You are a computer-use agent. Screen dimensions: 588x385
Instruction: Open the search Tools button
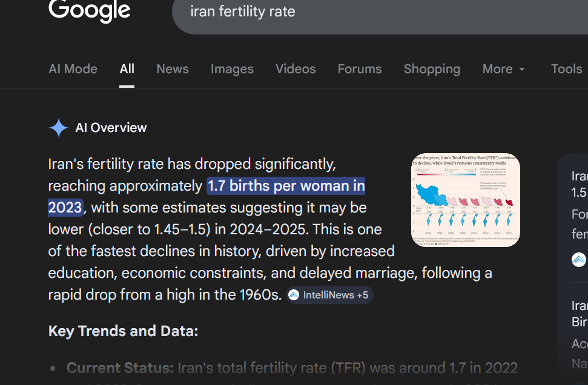[x=566, y=69]
